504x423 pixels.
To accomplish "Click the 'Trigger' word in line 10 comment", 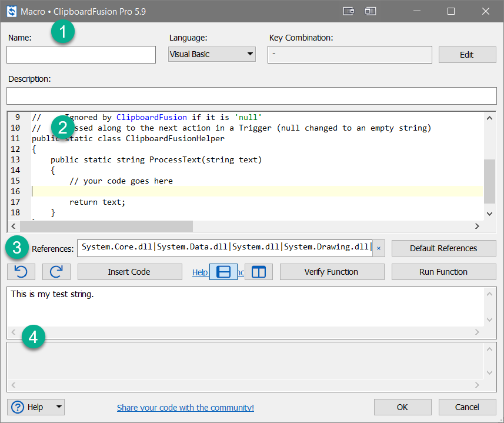I will point(255,128).
